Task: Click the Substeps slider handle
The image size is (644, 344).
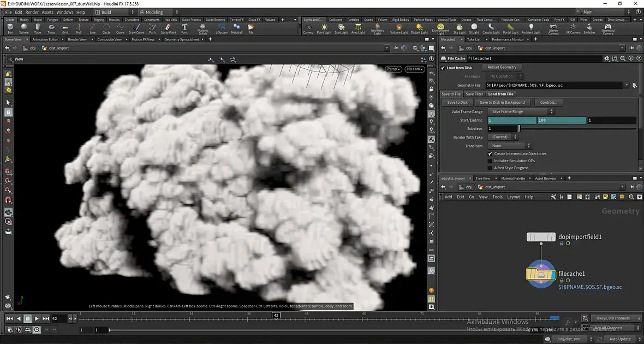Action: pyautogui.click(x=519, y=129)
